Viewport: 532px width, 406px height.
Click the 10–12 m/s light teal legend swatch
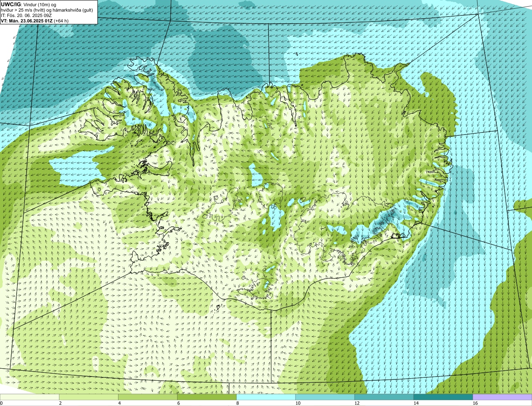click(325, 397)
